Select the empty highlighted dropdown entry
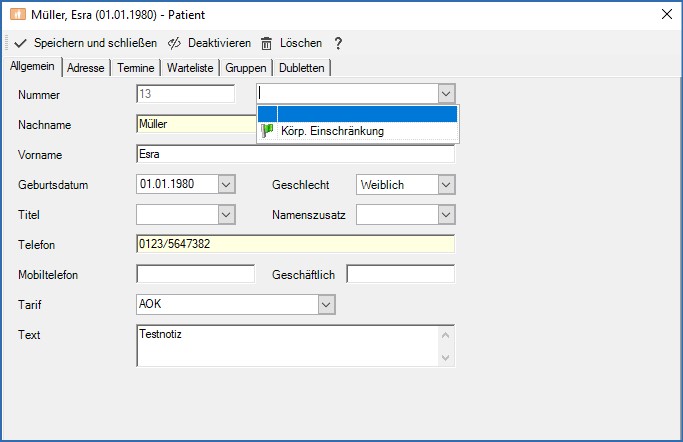 pyautogui.click(x=357, y=114)
